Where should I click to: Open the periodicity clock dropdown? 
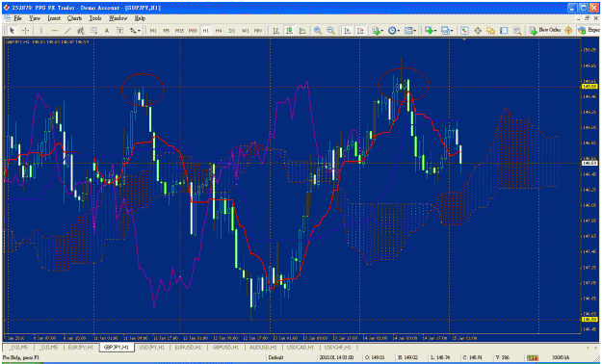click(394, 31)
